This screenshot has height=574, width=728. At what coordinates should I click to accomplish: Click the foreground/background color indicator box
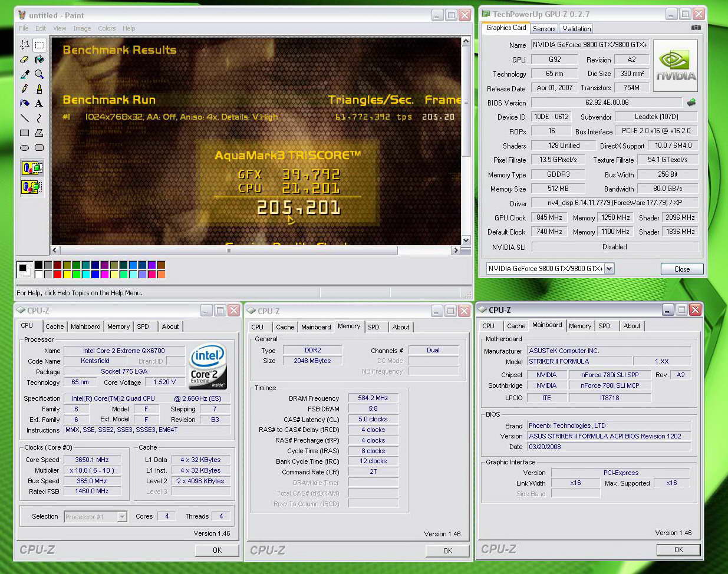tap(24, 270)
